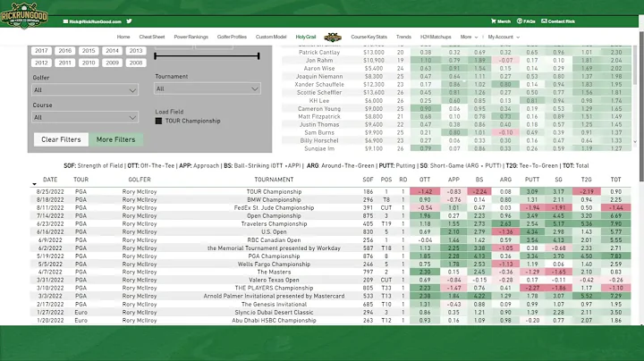Viewport: 644px width, 361px height.
Task: Select Scottie Scheffler in the field table
Action: 319,93
